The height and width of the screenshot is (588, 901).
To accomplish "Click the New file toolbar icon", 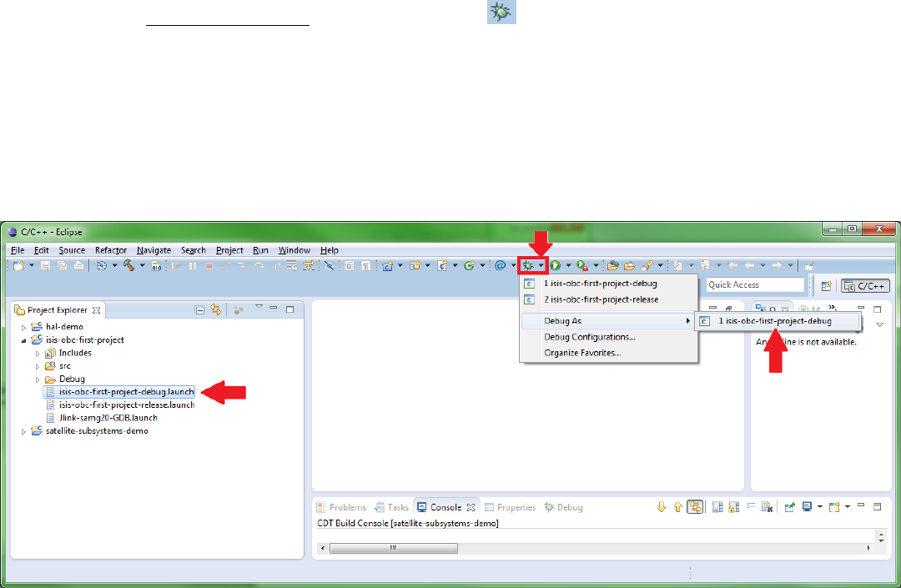I will (x=18, y=265).
